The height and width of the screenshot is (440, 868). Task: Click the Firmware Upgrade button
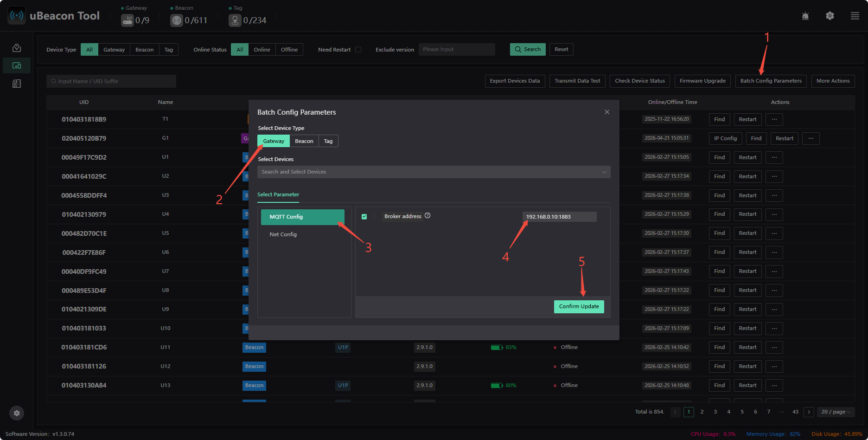702,81
